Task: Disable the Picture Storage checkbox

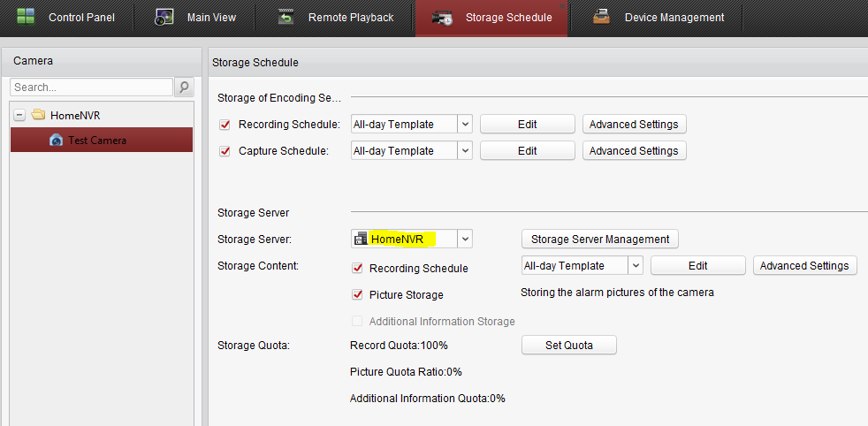Action: point(357,294)
